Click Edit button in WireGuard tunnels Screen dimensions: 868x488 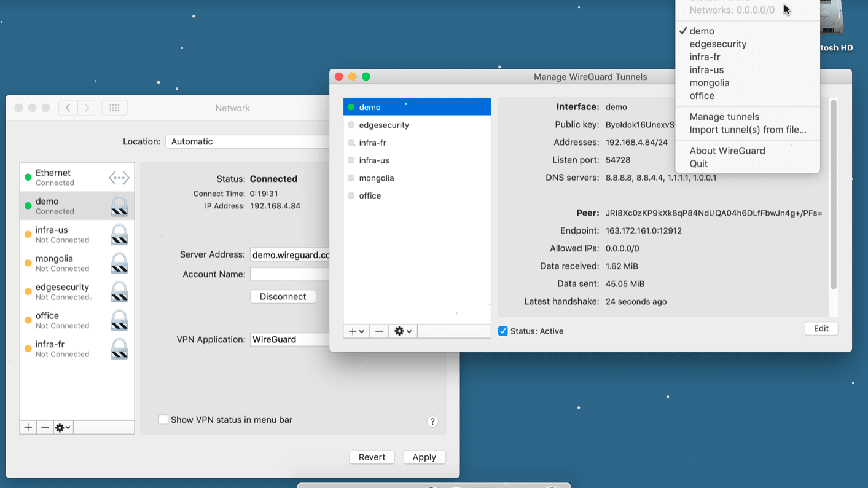821,329
